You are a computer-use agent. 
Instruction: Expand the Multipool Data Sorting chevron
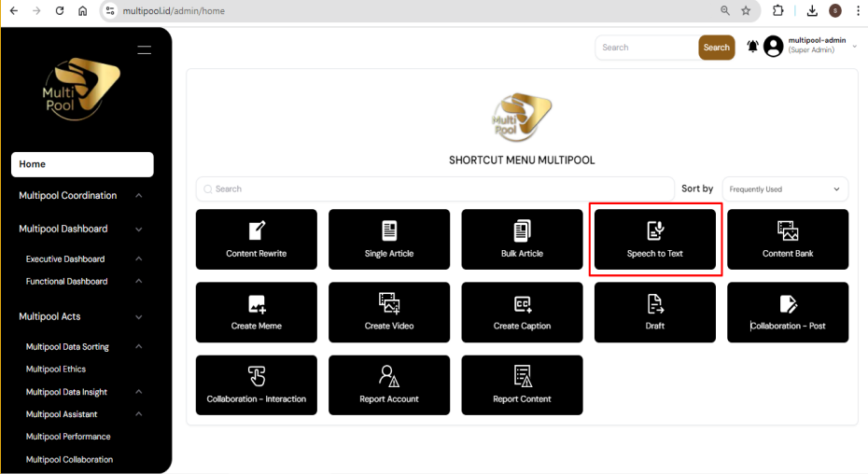click(x=139, y=347)
